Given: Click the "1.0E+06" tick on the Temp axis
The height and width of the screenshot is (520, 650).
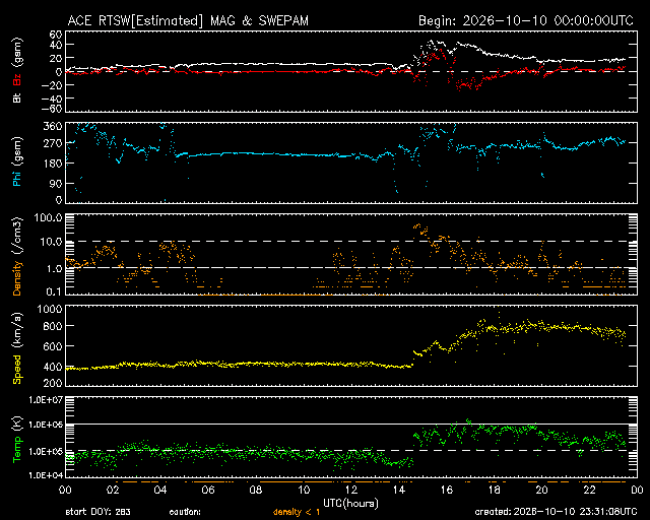Looking at the screenshot, I should pos(46,425).
